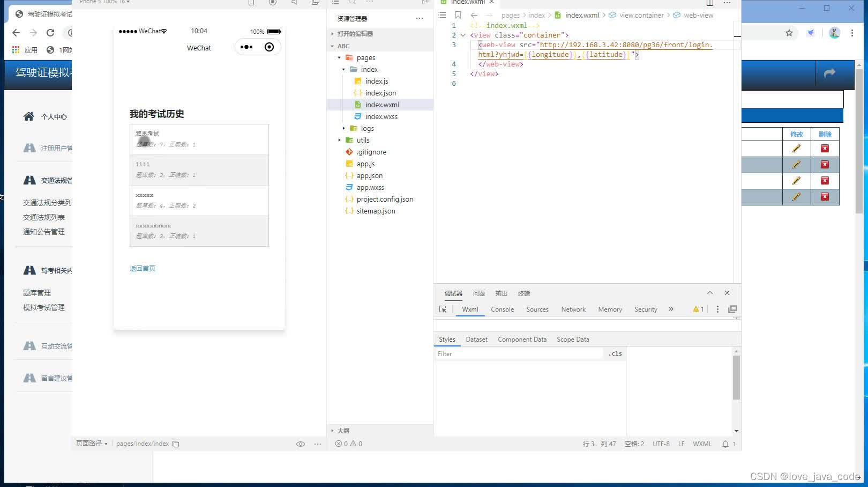The width and height of the screenshot is (868, 487).
Task: Open simulator footer more options (…)
Action: tap(318, 444)
